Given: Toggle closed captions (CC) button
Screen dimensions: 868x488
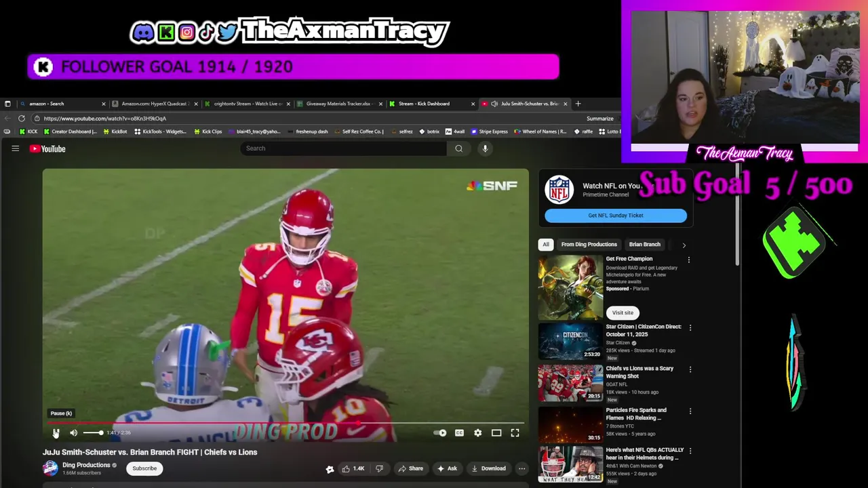Looking at the screenshot, I should click(459, 432).
